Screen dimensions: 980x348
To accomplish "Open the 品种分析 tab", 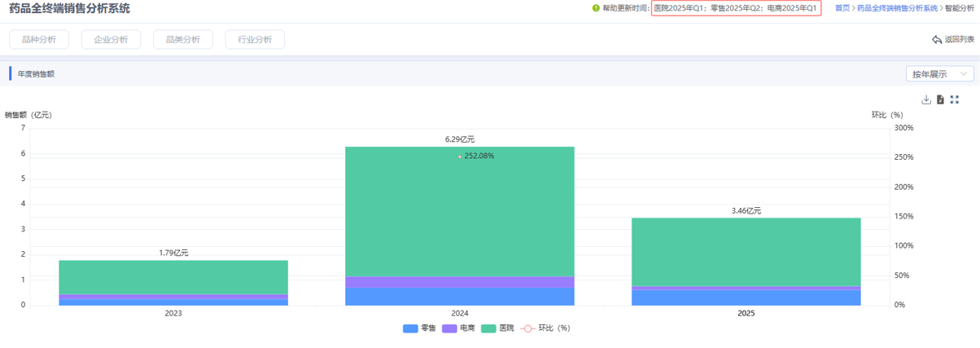I will pyautogui.click(x=38, y=39).
